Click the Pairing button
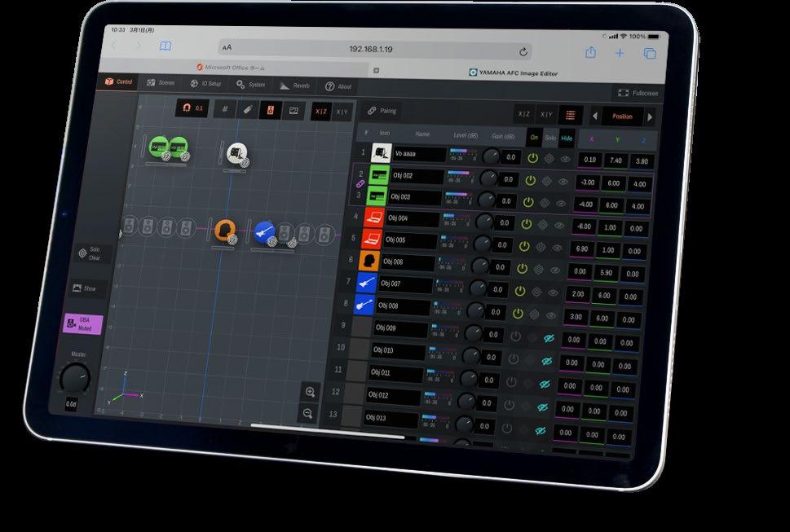The height and width of the screenshot is (532, 790). 382,111
